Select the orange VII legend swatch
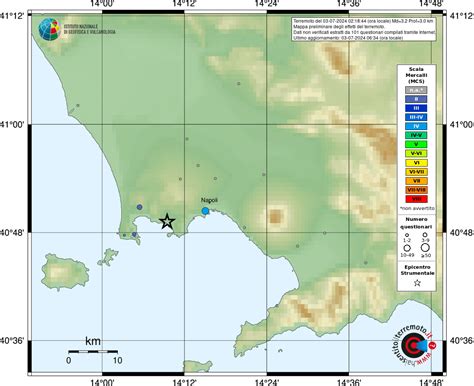Viewport: 474px width, 386px height. [x=416, y=181]
